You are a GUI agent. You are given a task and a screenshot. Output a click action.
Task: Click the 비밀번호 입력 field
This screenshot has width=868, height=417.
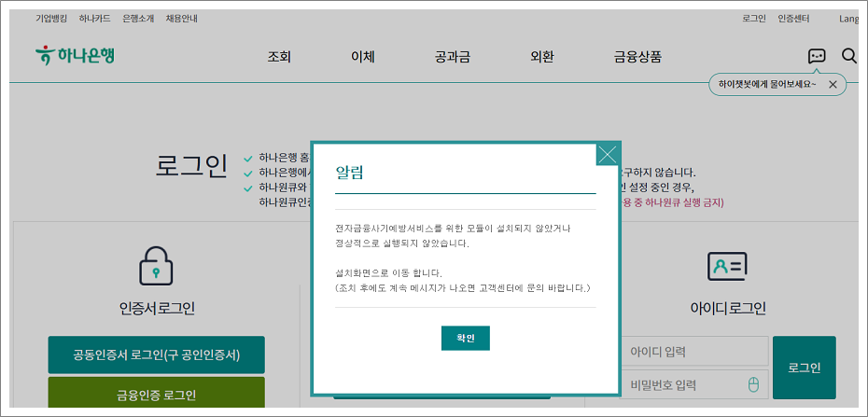pyautogui.click(x=694, y=384)
